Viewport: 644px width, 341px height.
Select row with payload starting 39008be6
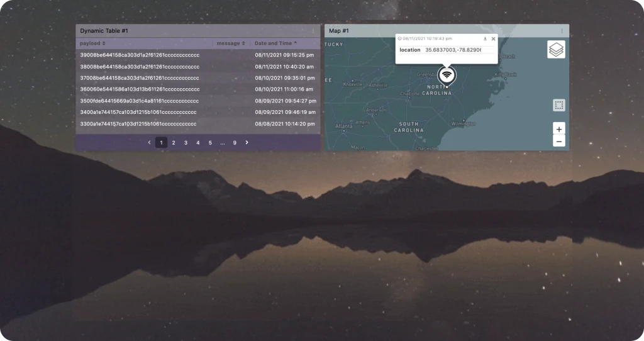pyautogui.click(x=198, y=55)
